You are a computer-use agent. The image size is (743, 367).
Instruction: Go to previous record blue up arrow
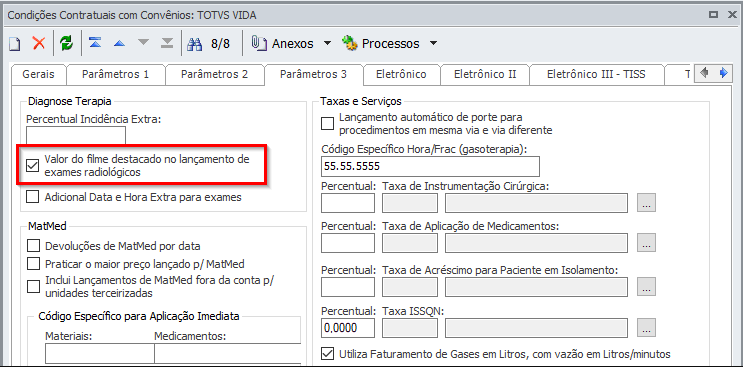pyautogui.click(x=119, y=44)
